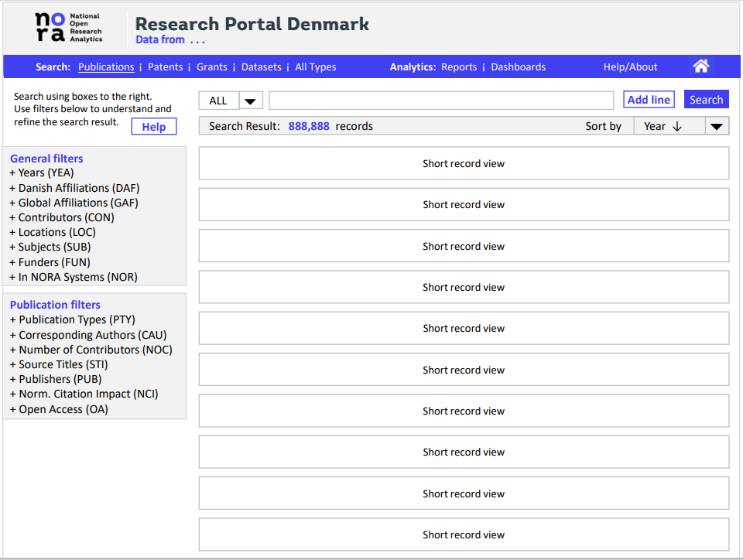743x560 pixels.
Task: Open the Analytics Reports link
Action: (459, 67)
